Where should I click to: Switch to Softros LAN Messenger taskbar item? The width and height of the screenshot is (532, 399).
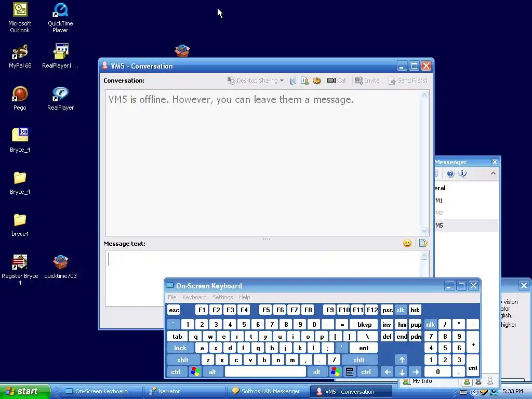point(268,391)
